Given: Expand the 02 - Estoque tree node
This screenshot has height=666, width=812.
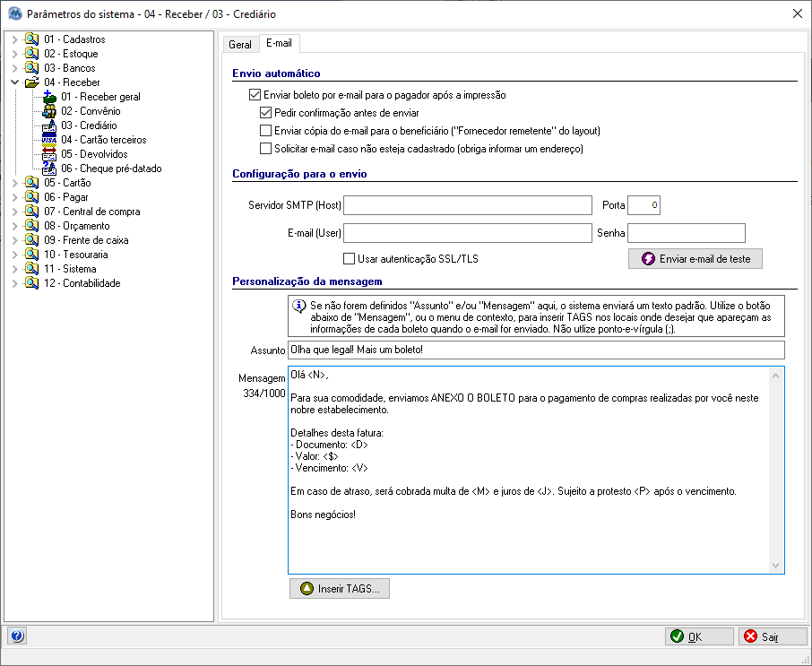Looking at the screenshot, I should tap(14, 54).
